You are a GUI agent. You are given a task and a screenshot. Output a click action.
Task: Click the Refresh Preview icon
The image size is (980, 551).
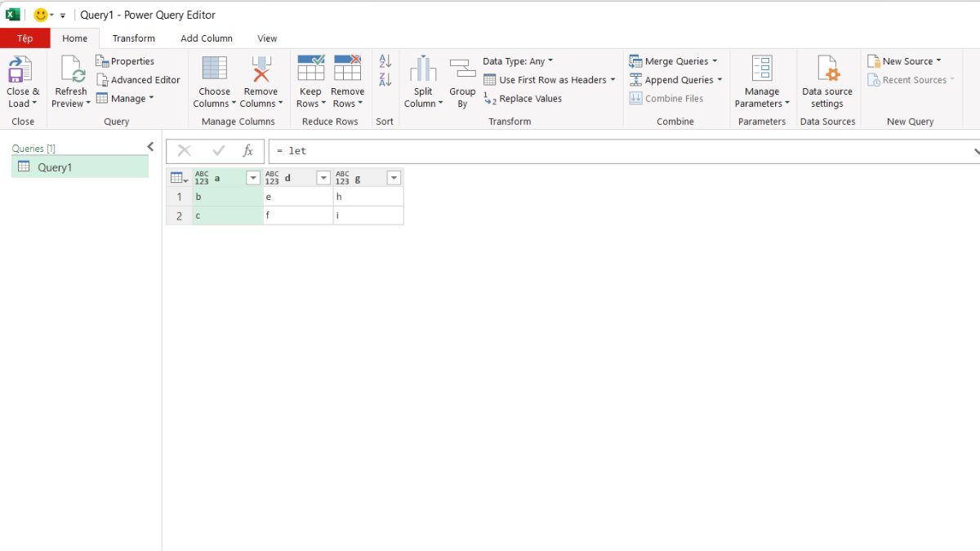pos(71,69)
